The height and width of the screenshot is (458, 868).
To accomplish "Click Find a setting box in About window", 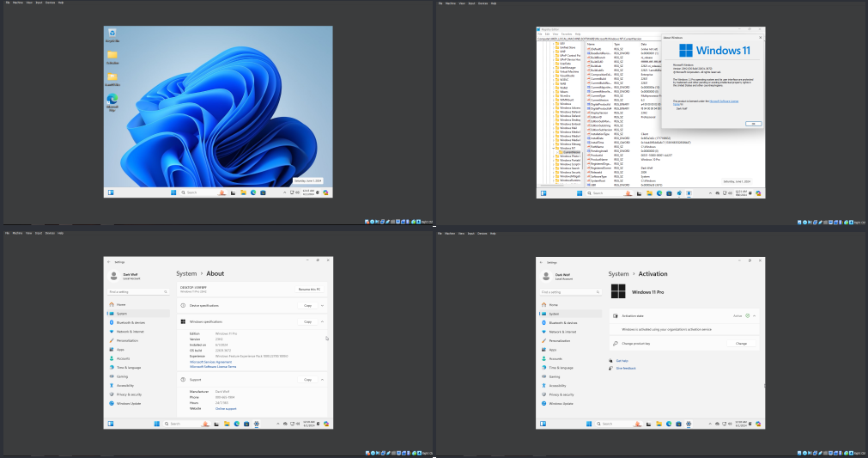I will click(138, 292).
